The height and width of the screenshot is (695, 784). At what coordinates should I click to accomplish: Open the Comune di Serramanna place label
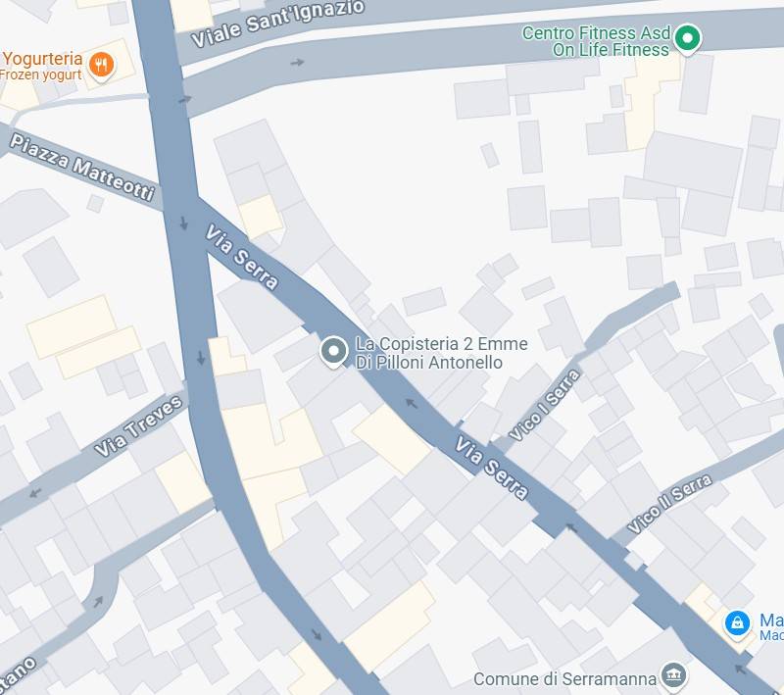point(564,679)
